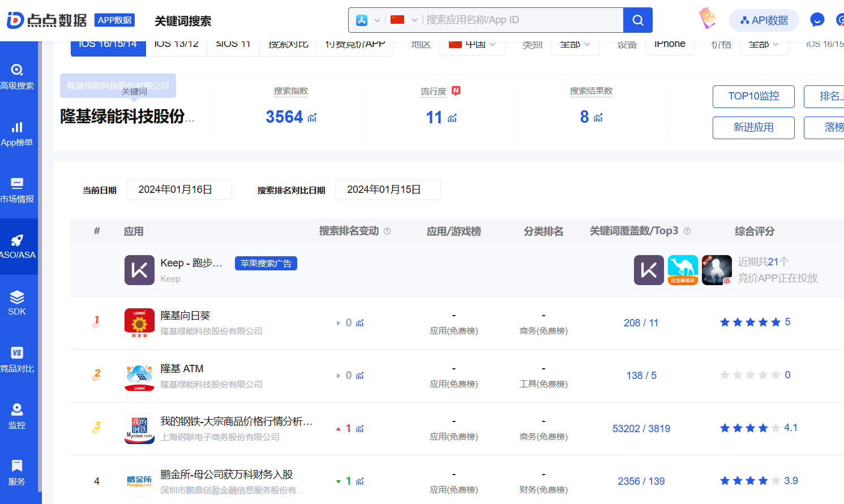The height and width of the screenshot is (504, 844).
Task: Click the TOP10监控 button
Action: click(753, 96)
